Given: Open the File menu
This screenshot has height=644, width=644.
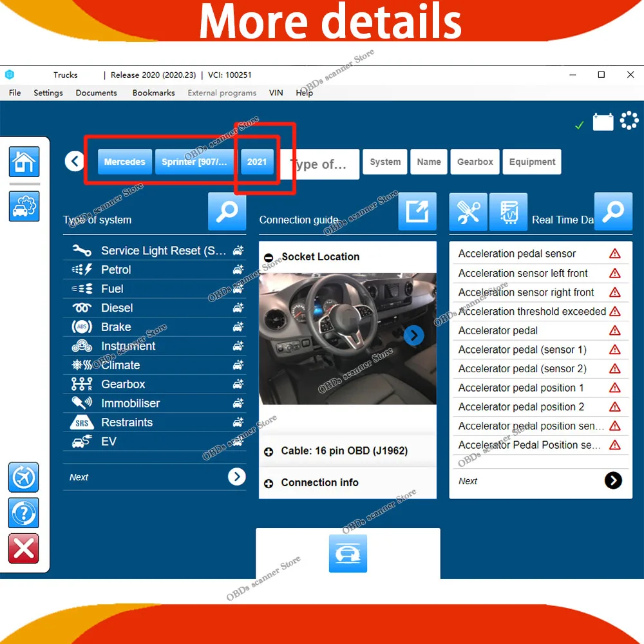Looking at the screenshot, I should click(x=15, y=93).
